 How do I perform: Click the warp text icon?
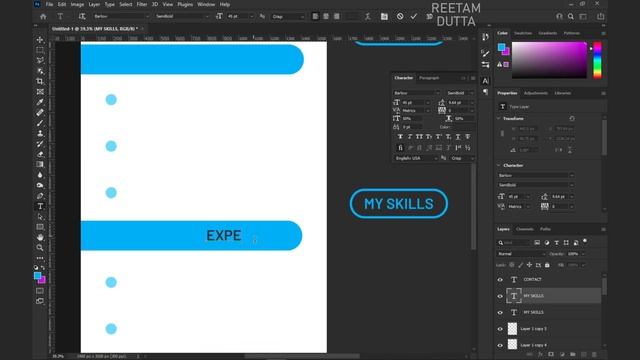[368, 16]
